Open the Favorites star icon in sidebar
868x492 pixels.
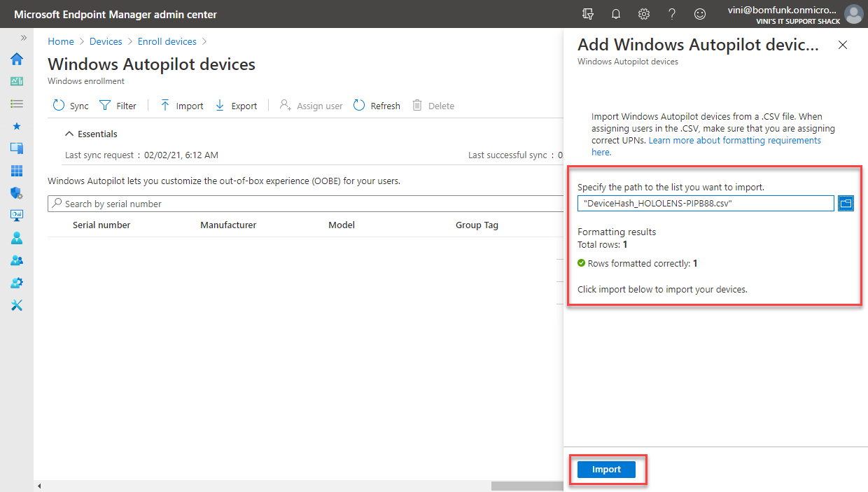click(x=17, y=126)
